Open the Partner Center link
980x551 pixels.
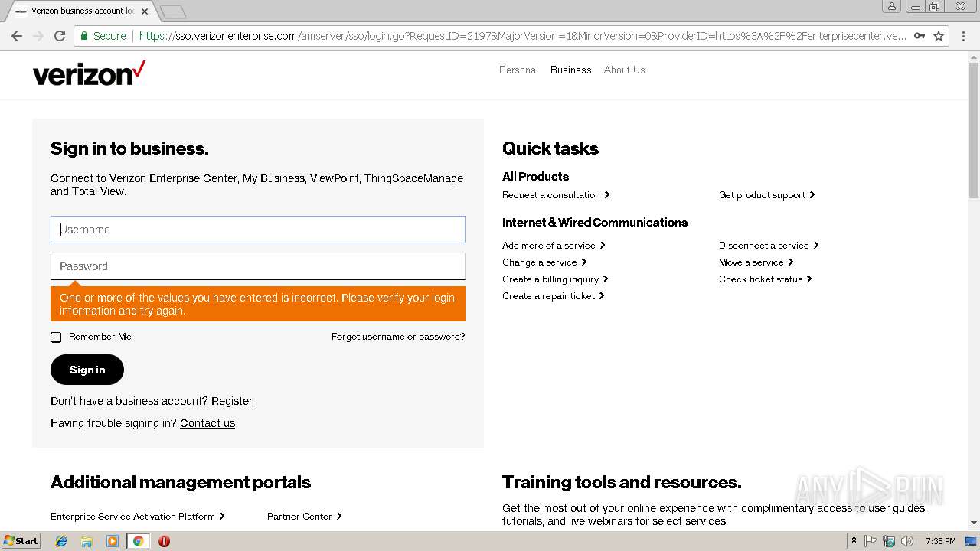pyautogui.click(x=305, y=517)
